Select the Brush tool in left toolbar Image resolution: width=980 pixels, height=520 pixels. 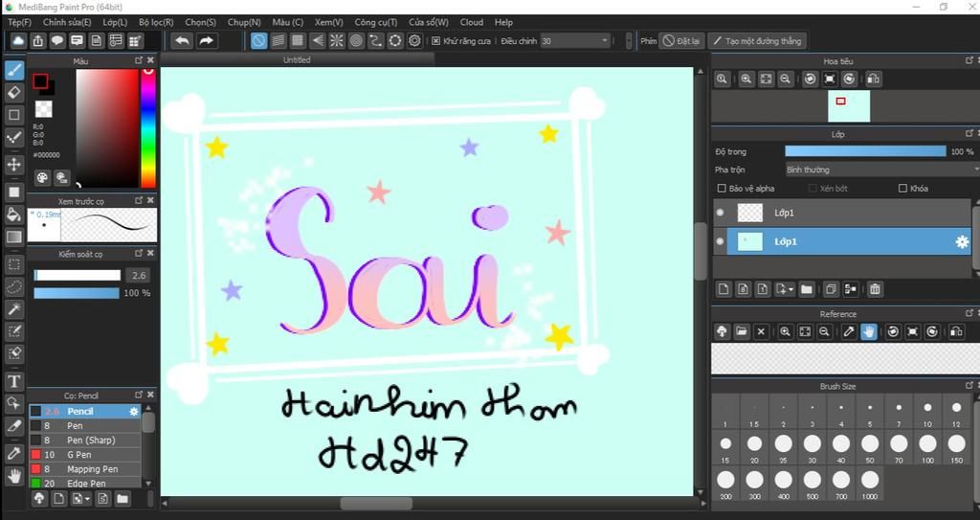click(14, 70)
